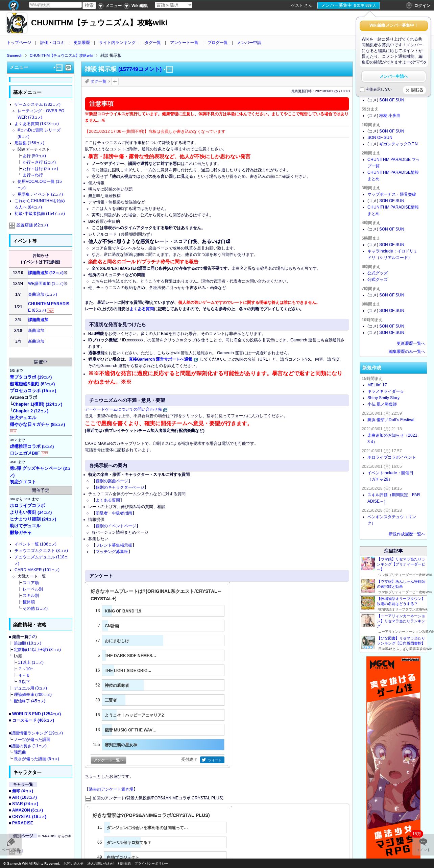Open the 更新履歴一覧へ link

pos(411,343)
